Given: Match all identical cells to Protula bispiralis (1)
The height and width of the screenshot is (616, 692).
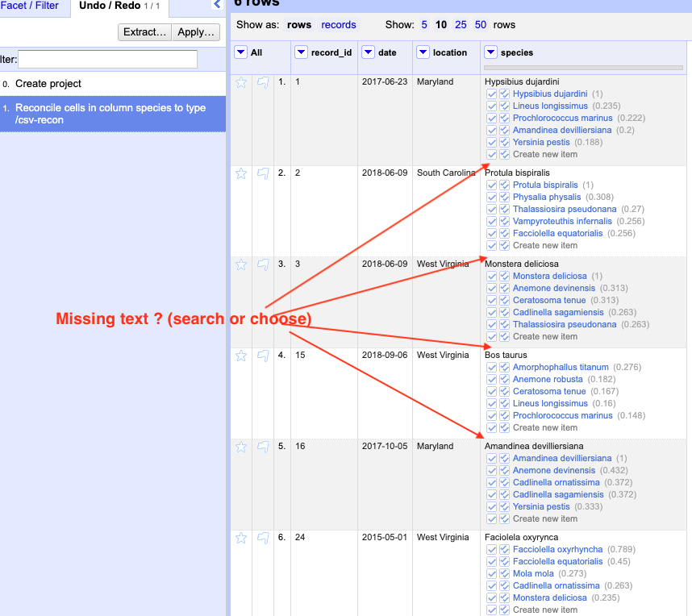Looking at the screenshot, I should [504, 185].
